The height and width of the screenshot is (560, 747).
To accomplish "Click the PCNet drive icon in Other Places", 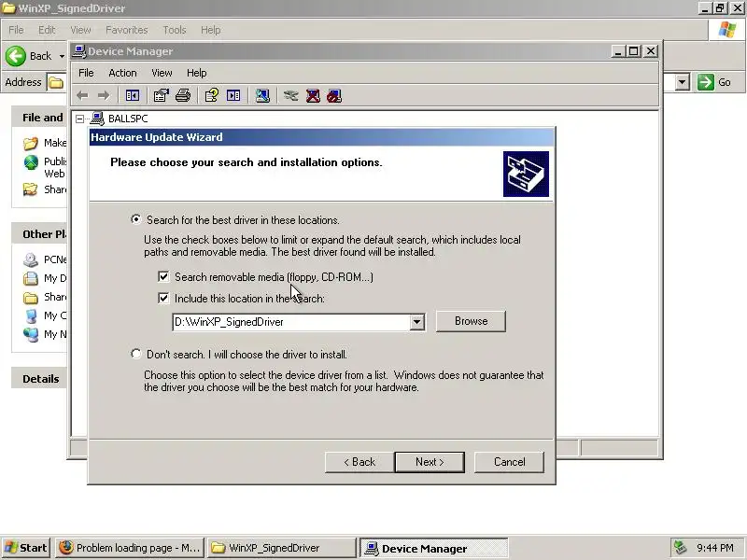I will point(31,259).
